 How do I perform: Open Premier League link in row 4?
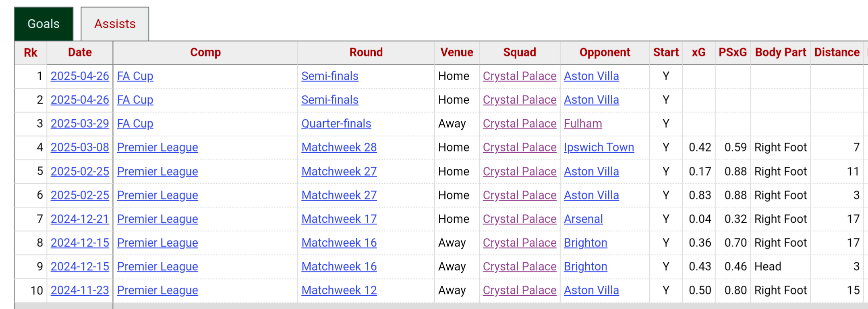point(157,147)
